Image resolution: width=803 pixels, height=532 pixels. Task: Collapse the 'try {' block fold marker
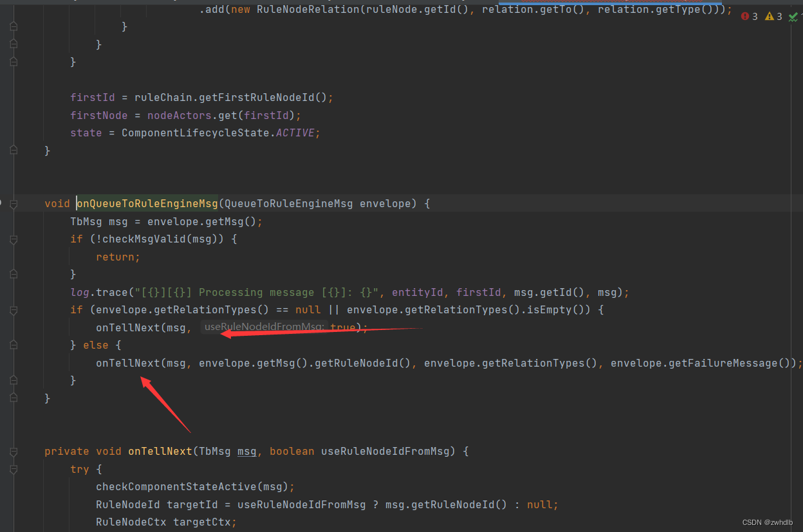point(14,470)
